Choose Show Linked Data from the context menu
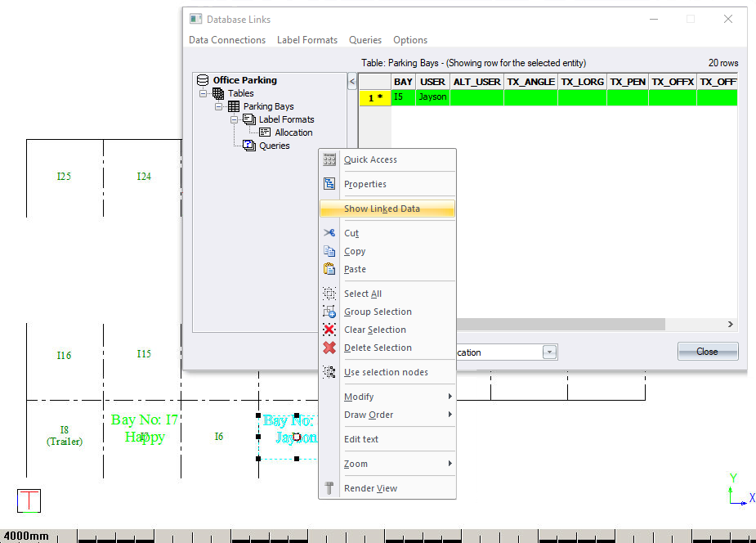Image resolution: width=756 pixels, height=543 pixels. tap(382, 209)
